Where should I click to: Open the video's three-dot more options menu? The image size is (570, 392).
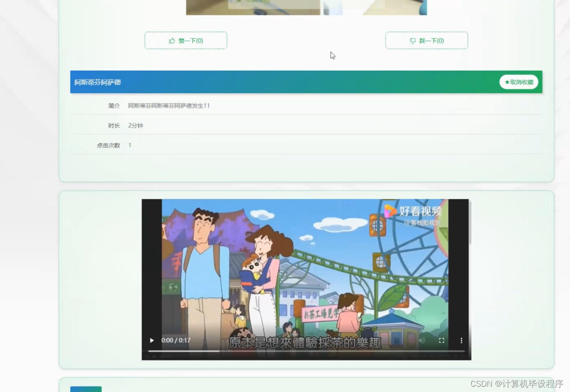click(461, 340)
